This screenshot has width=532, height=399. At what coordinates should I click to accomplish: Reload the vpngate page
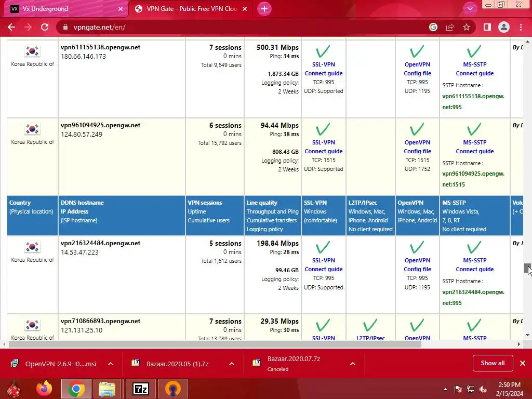(x=45, y=27)
